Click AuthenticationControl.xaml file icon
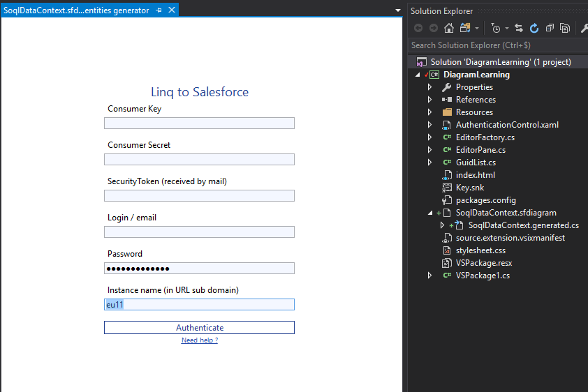The height and width of the screenshot is (392, 588). click(x=447, y=125)
